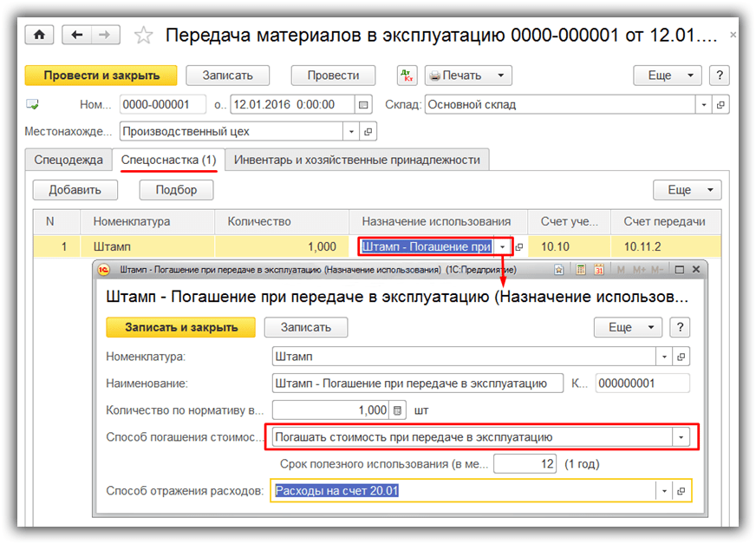Expand Способ отражения расходов dropdown
Viewport: 756px width, 544px height.
[664, 491]
